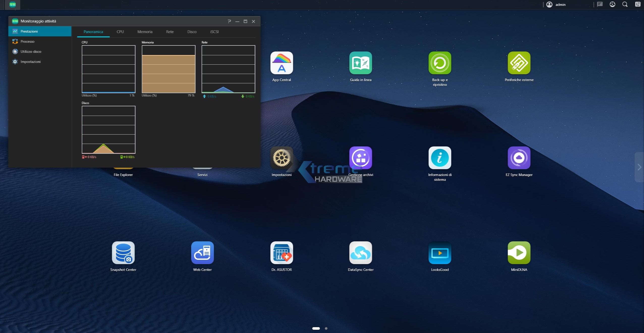Open DataSync Center icon

(360, 253)
